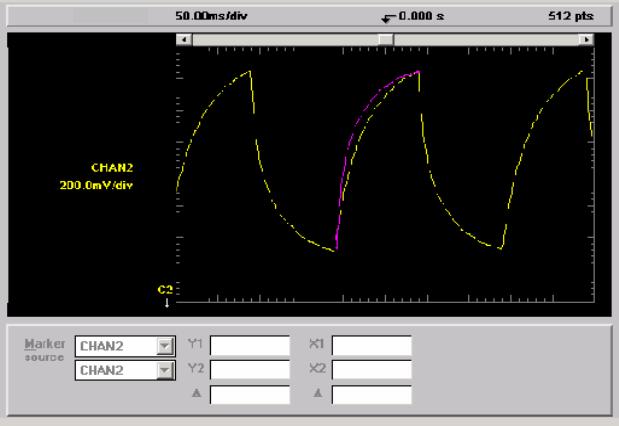Click inside the X2 marker field
This screenshot has width=619, height=426.
click(x=371, y=370)
